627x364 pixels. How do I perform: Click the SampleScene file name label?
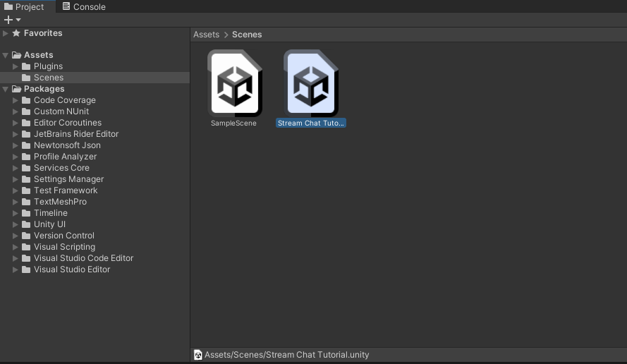(233, 123)
